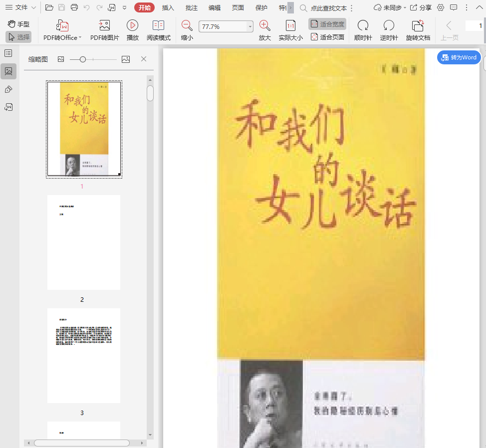This screenshot has height=448, width=486.
Task: Open settings gear icon
Action: [x=441, y=8]
